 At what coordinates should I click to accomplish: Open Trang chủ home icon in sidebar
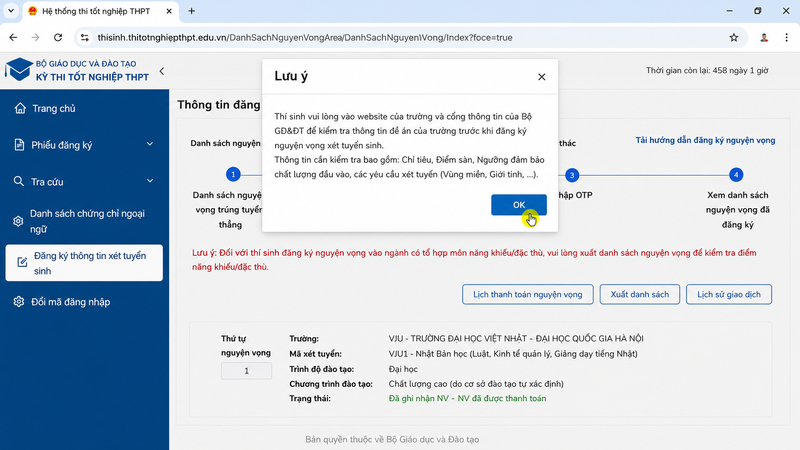20,108
